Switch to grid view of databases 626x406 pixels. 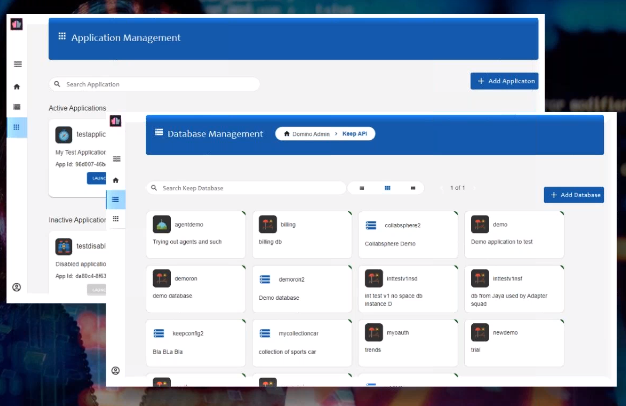click(387, 188)
